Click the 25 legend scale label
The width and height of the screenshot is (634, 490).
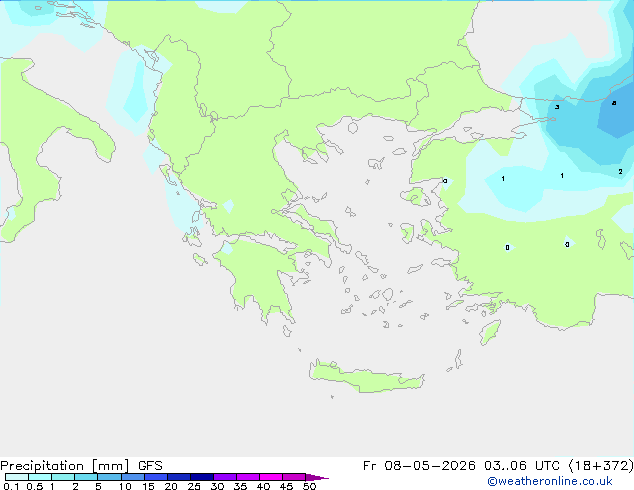tap(194, 486)
